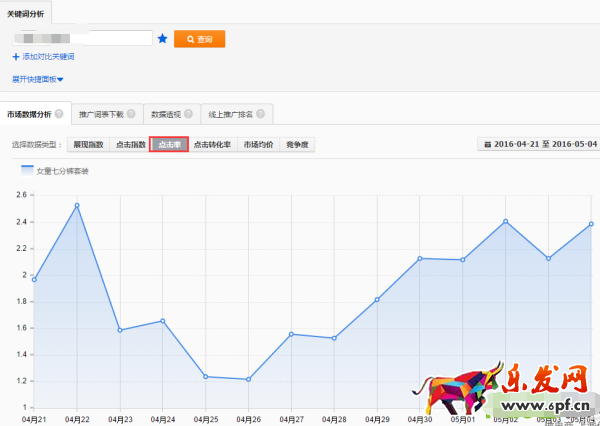This screenshot has width=600, height=426.
Task: Expand the 展开快捷面板 panel
Action: point(38,79)
